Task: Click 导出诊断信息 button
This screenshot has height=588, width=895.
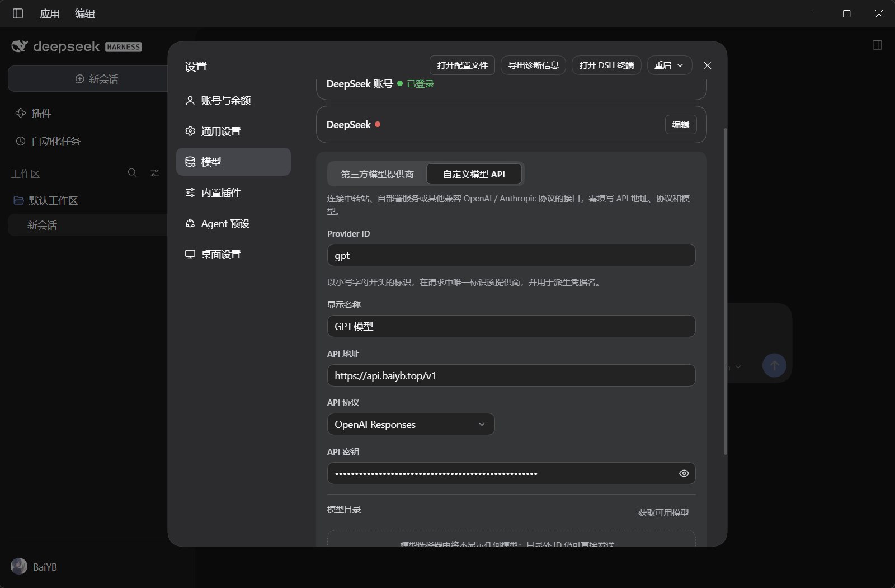Action: [x=533, y=65]
